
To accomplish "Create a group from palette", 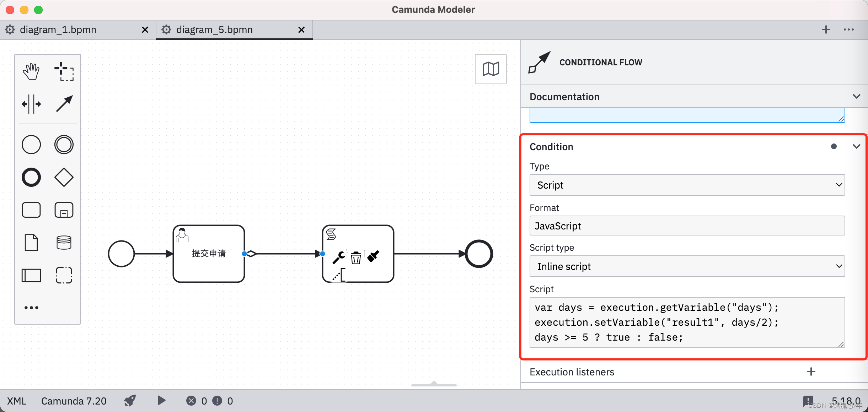I will [x=64, y=275].
